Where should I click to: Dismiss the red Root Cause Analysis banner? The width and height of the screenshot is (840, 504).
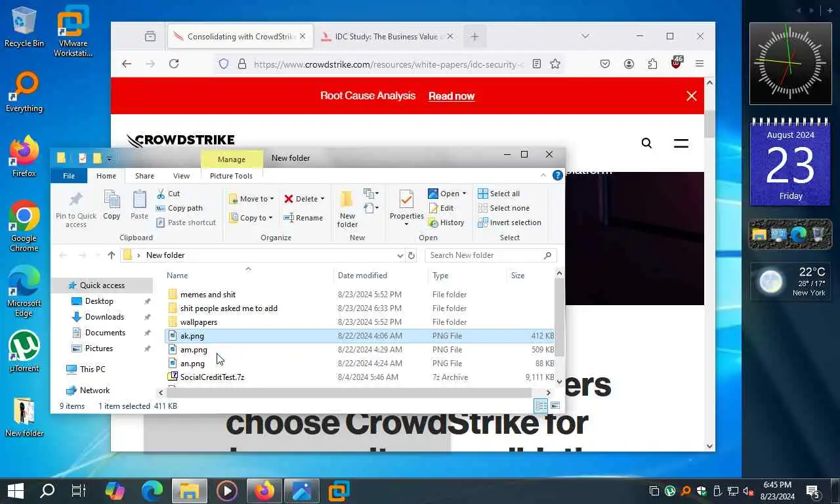click(692, 96)
